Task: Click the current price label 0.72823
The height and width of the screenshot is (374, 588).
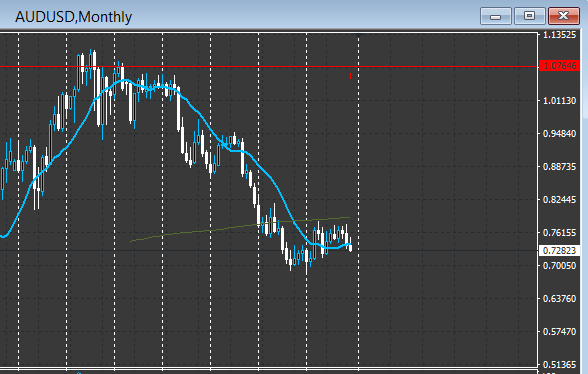Action: point(559,250)
